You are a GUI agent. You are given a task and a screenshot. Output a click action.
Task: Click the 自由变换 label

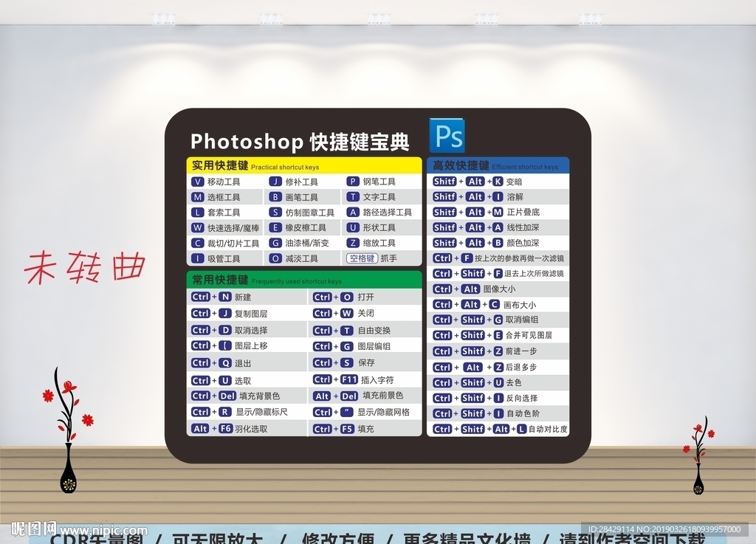tap(374, 331)
